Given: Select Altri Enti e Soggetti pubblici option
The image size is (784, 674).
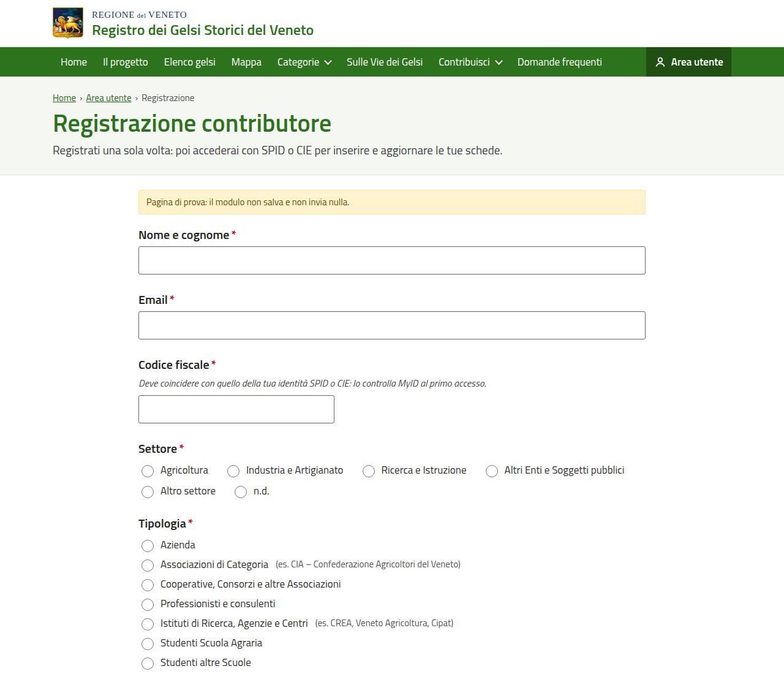Looking at the screenshot, I should (492, 471).
